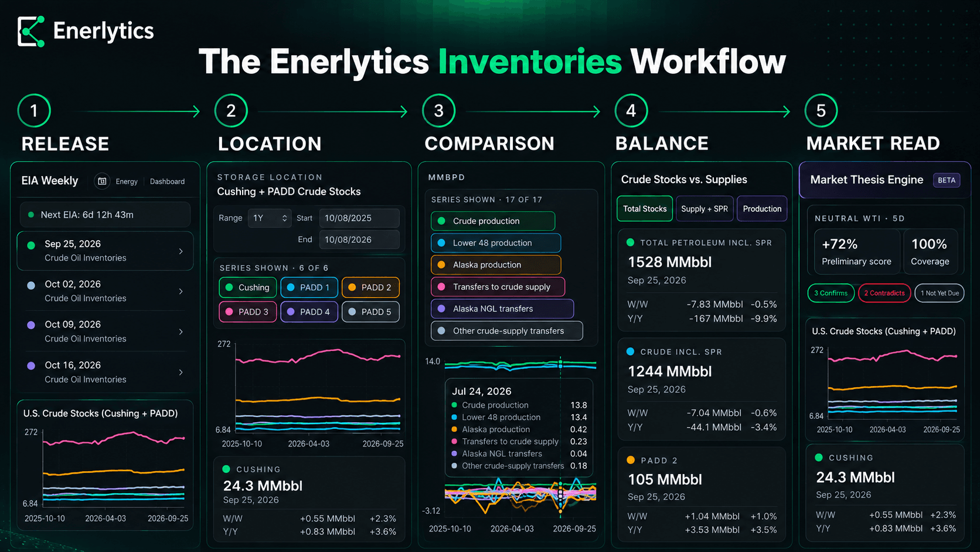Toggle Transfers to crude supply series
The image size is (980, 552).
(x=498, y=287)
